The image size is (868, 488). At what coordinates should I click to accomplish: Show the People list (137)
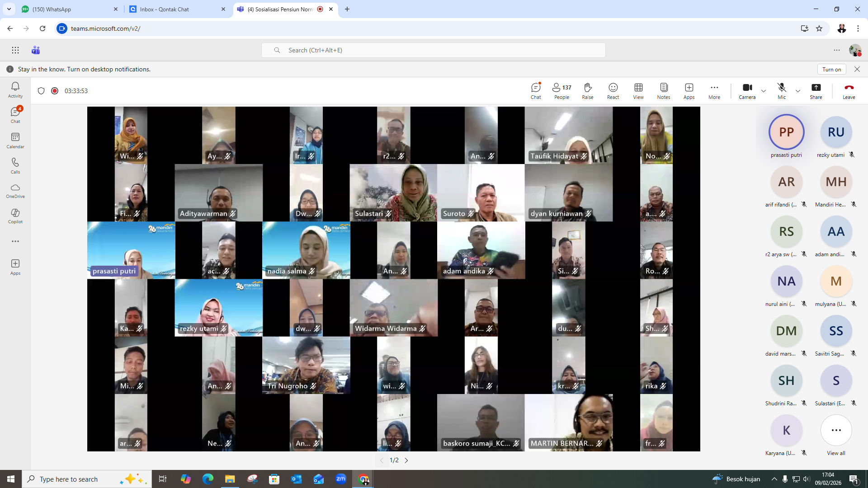[561, 91]
